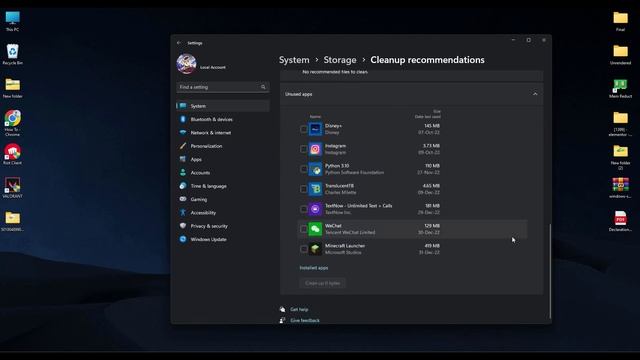640x360 pixels.
Task: Click the WeChat app icon
Action: (315, 229)
